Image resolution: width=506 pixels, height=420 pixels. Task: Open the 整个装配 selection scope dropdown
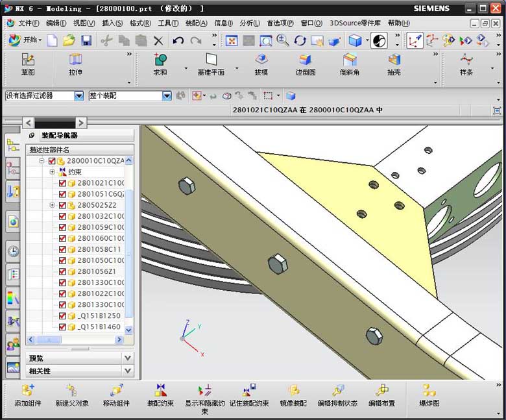167,95
